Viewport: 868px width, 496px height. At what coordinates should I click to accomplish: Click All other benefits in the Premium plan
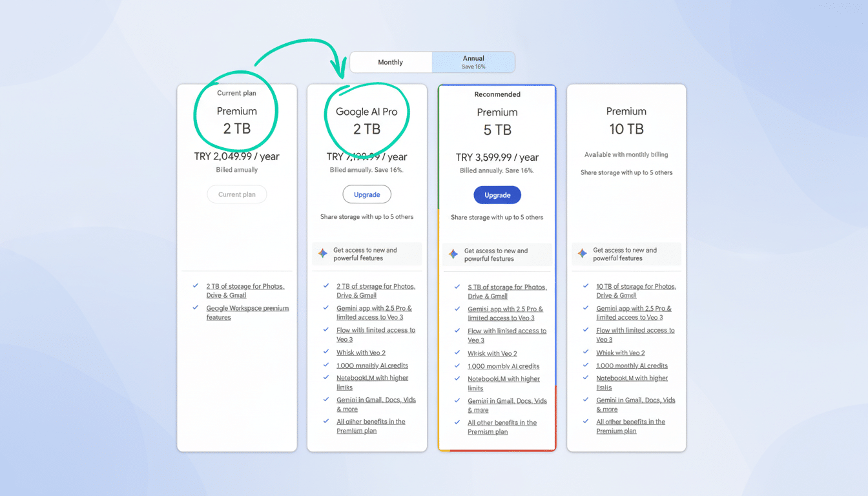point(372,426)
